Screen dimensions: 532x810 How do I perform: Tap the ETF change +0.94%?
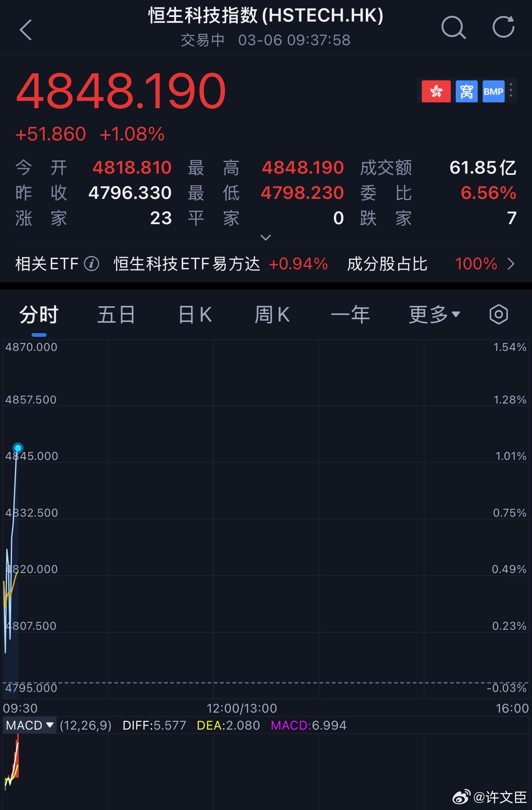point(298,264)
